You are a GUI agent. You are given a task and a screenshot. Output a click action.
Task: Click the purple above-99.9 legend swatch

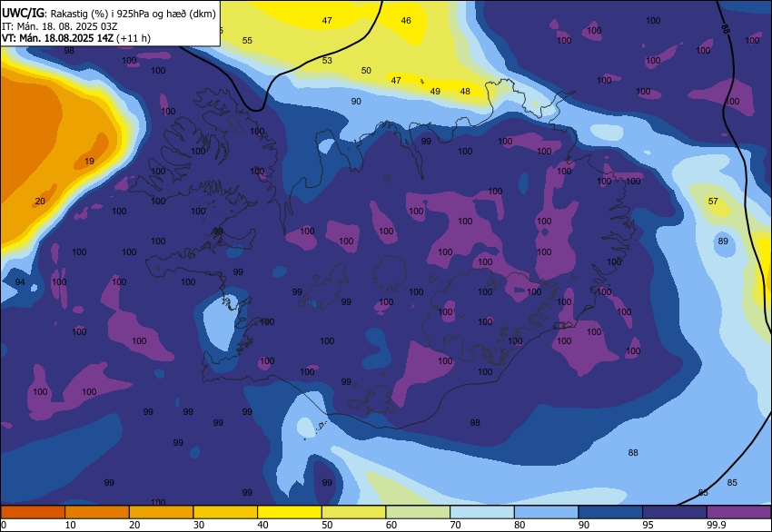(739, 512)
